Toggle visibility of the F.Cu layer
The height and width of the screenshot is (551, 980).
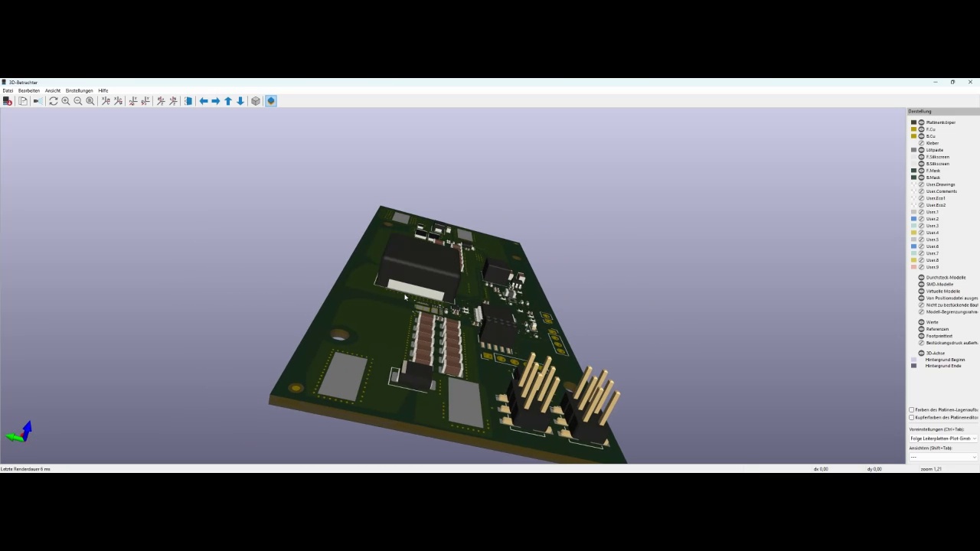pyautogui.click(x=921, y=129)
